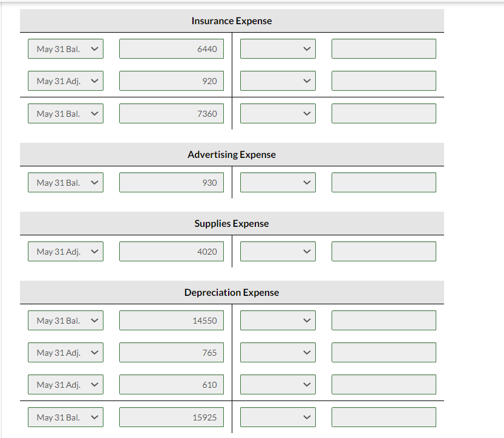
Task: Open empty credit dropdown in Insurance 920 row
Action: [x=278, y=81]
